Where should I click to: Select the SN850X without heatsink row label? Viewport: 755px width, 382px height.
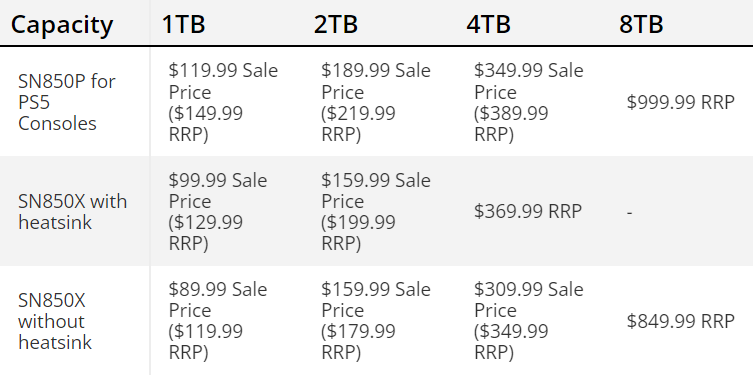tap(55, 321)
